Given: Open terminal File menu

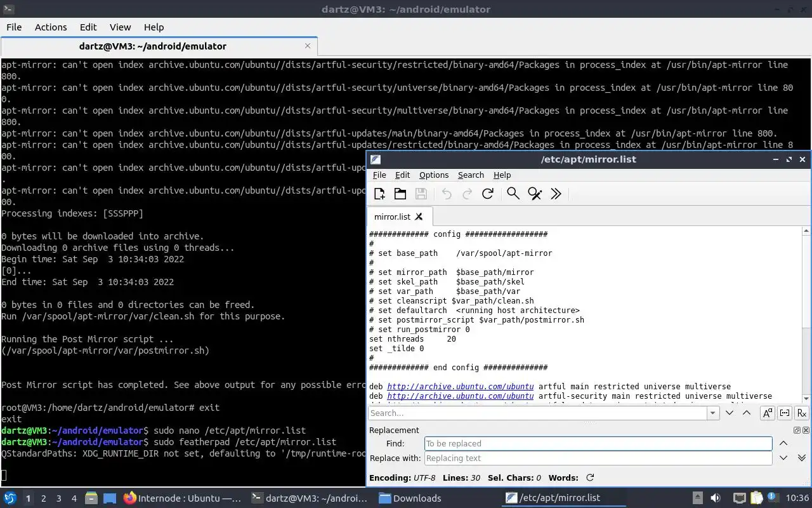Looking at the screenshot, I should pyautogui.click(x=14, y=27).
